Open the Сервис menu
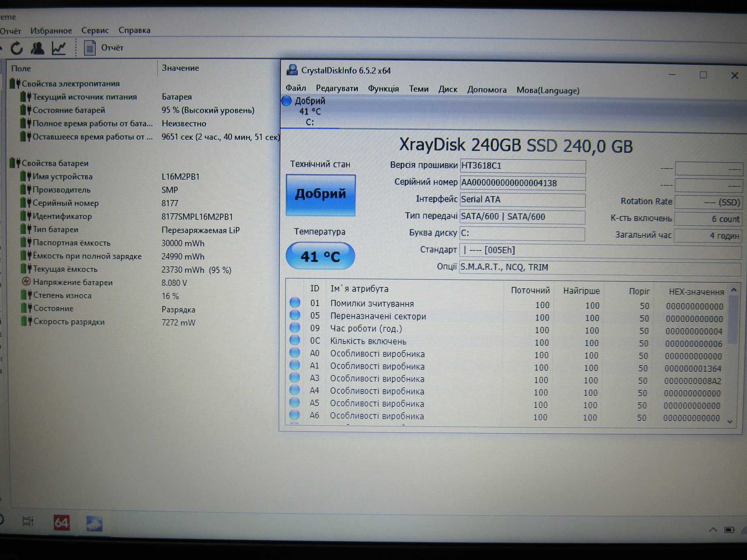This screenshot has height=560, width=747. (x=95, y=30)
